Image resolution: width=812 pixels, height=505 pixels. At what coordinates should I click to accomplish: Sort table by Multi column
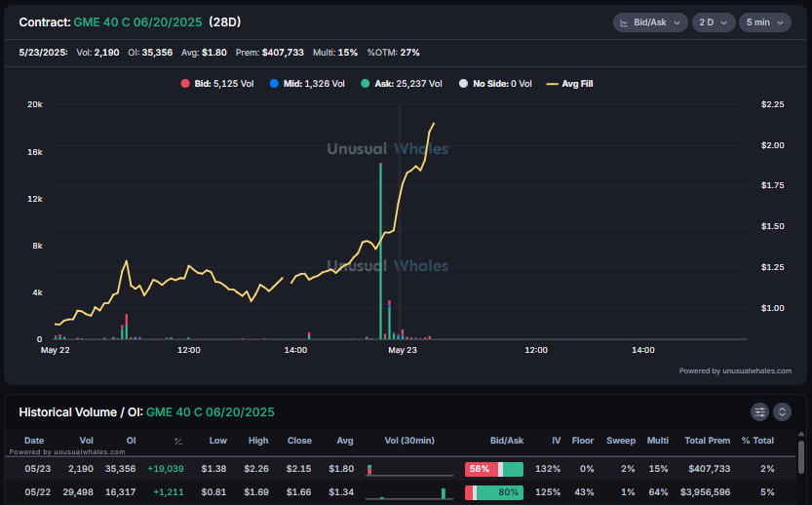pyautogui.click(x=658, y=441)
